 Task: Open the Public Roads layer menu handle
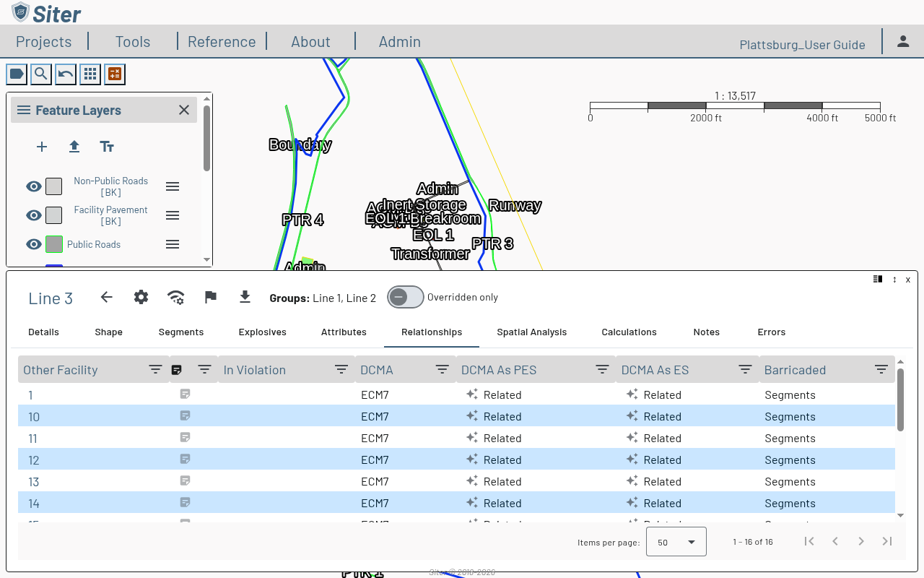[173, 244]
